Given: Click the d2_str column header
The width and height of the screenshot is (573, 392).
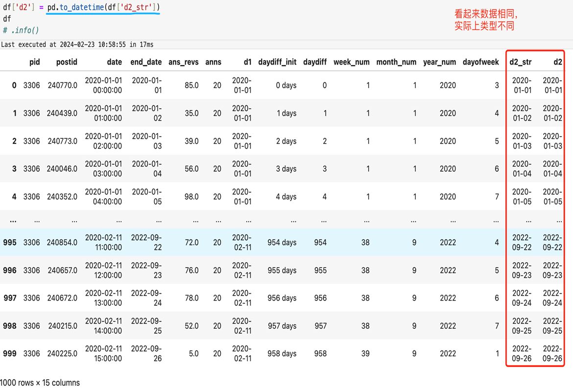Looking at the screenshot, I should 521,62.
